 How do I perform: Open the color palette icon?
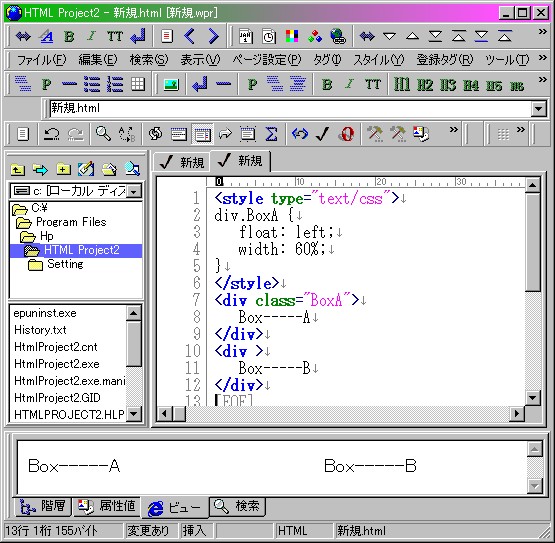(292, 36)
